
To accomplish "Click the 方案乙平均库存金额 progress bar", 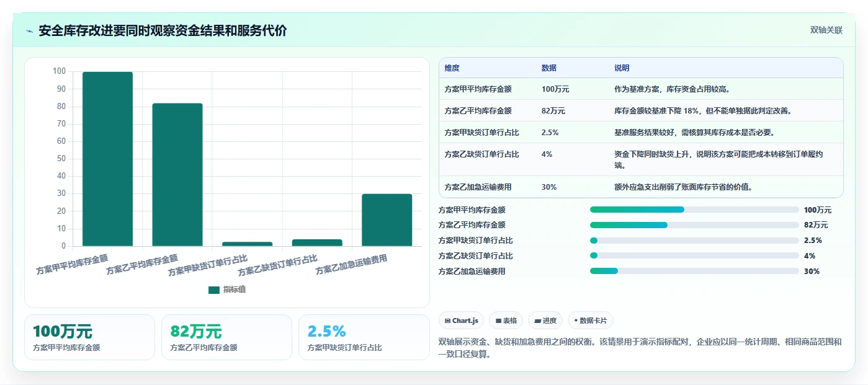I will (x=694, y=225).
